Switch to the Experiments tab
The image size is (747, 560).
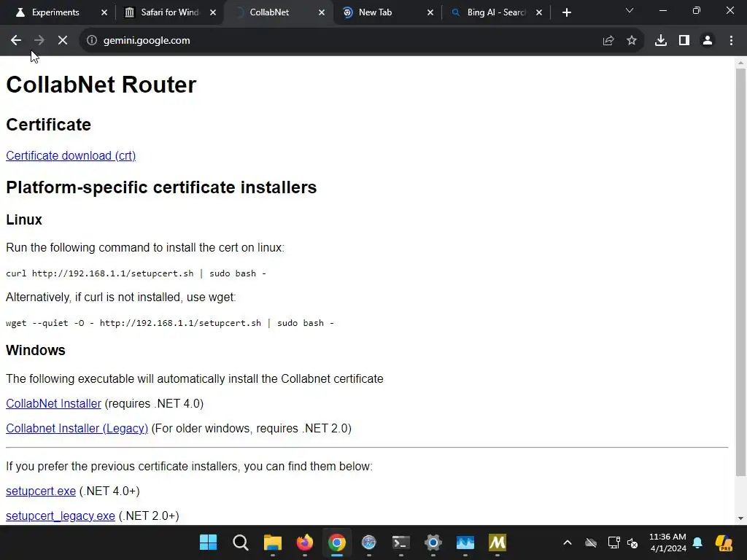[x=55, y=12]
